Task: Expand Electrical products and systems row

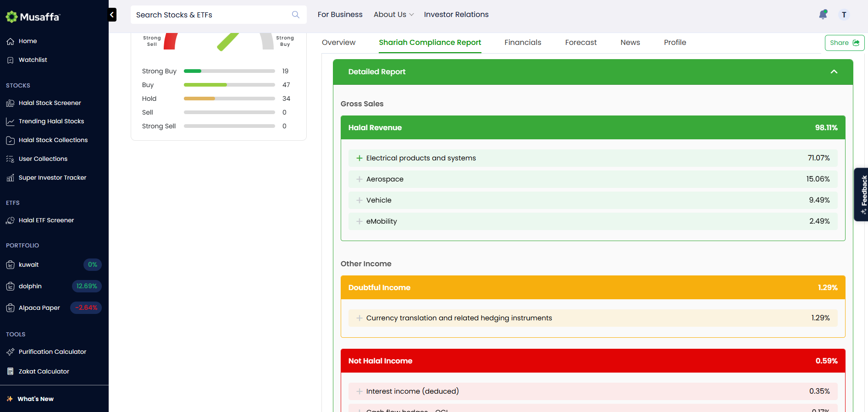Action: click(x=359, y=158)
